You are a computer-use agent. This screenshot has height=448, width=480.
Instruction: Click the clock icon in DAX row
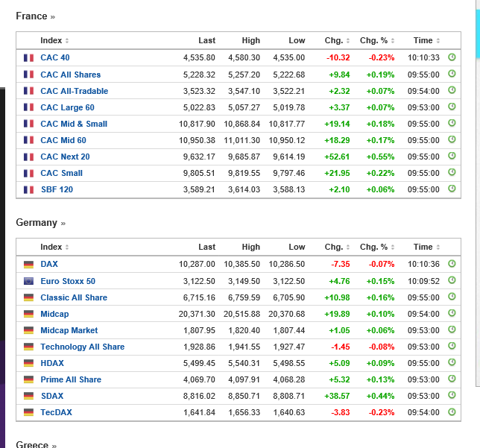(452, 264)
